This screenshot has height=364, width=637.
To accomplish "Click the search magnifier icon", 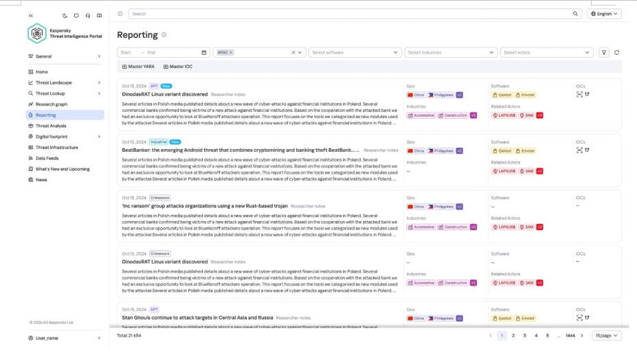I will click(575, 14).
